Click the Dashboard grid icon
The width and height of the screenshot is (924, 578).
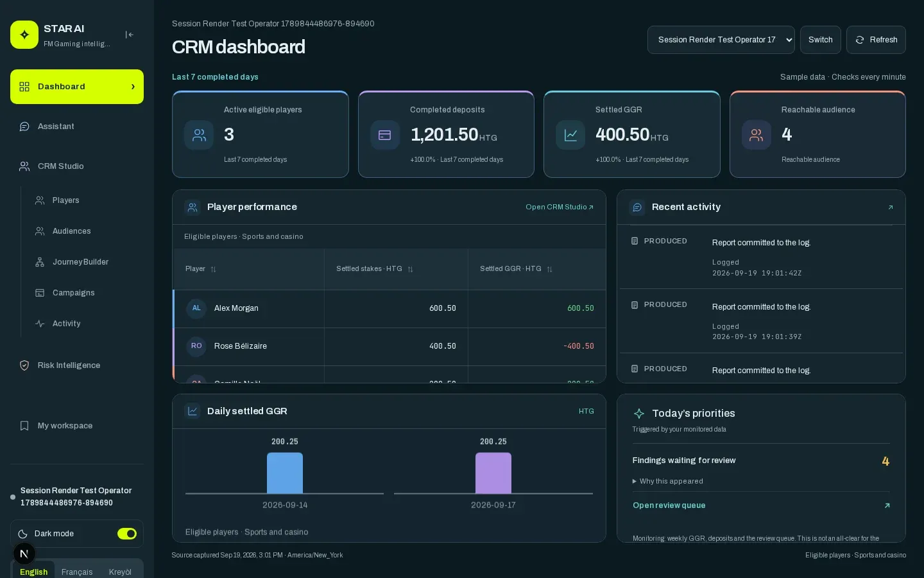tap(24, 87)
